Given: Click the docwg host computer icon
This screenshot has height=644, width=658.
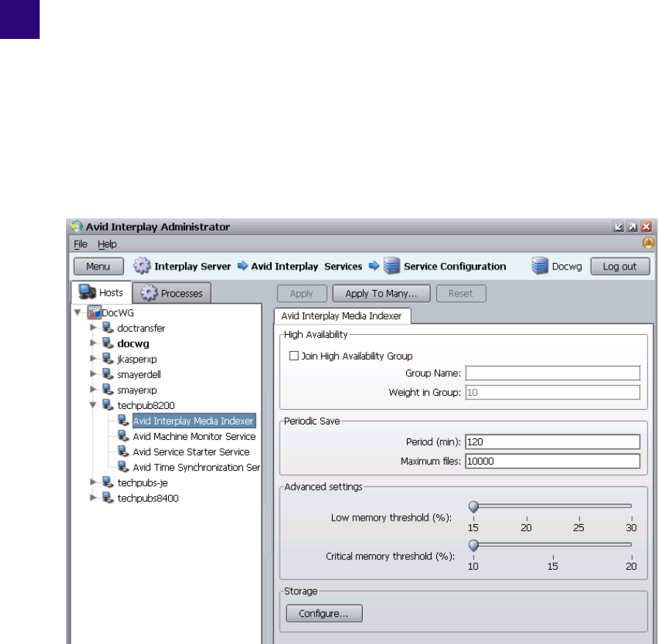Looking at the screenshot, I should 108,343.
